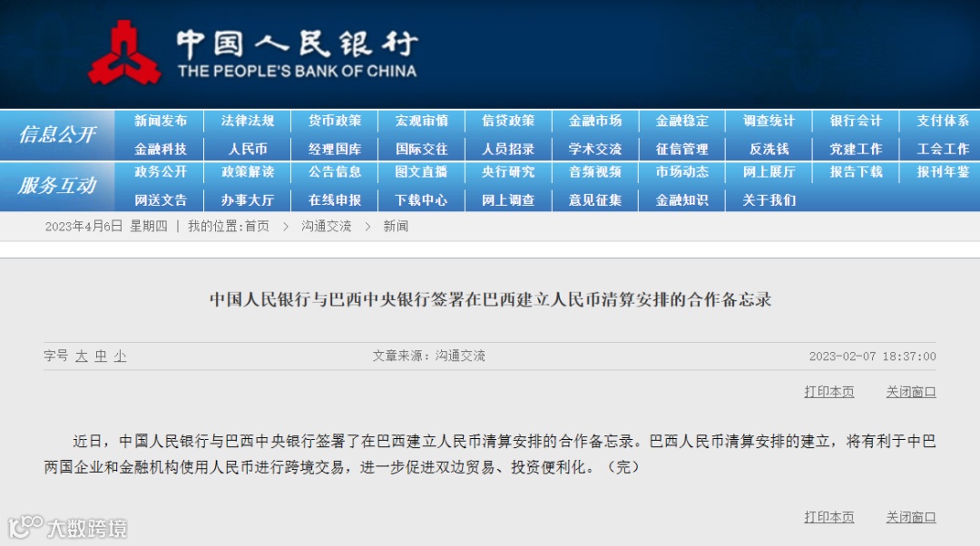Open 央行研究 section

(x=508, y=171)
